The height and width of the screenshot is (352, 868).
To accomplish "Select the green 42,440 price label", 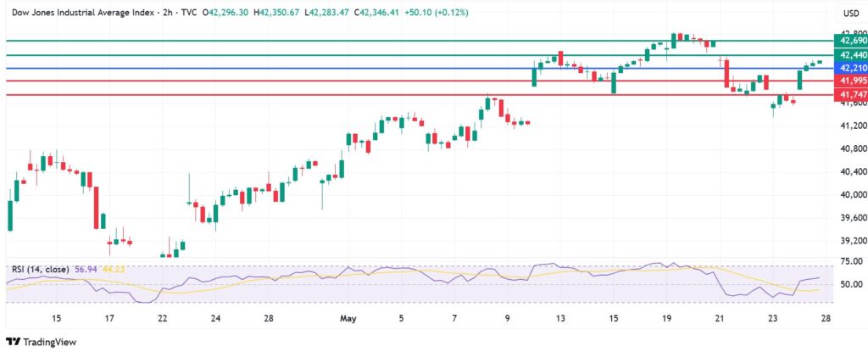I will point(850,54).
